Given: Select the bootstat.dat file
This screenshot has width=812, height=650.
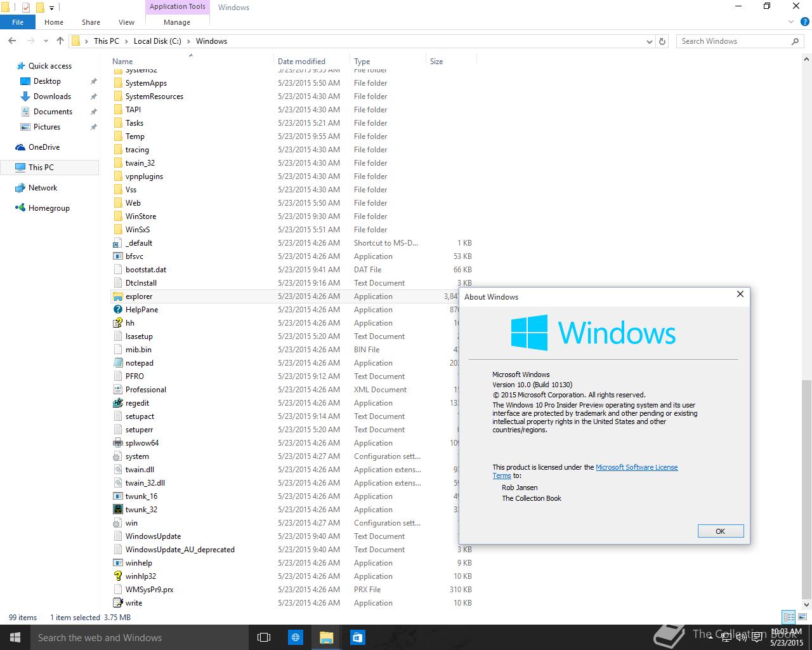Looking at the screenshot, I should pyautogui.click(x=146, y=270).
